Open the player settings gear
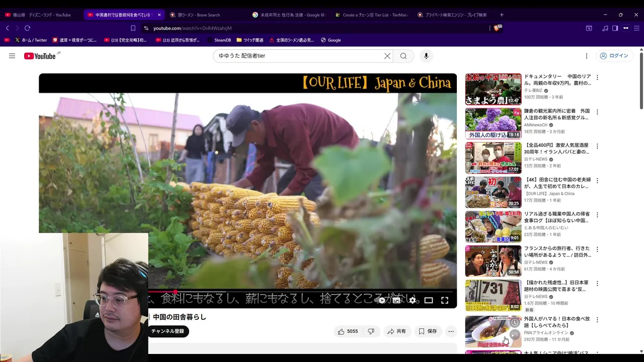644x362 pixels. [x=413, y=300]
